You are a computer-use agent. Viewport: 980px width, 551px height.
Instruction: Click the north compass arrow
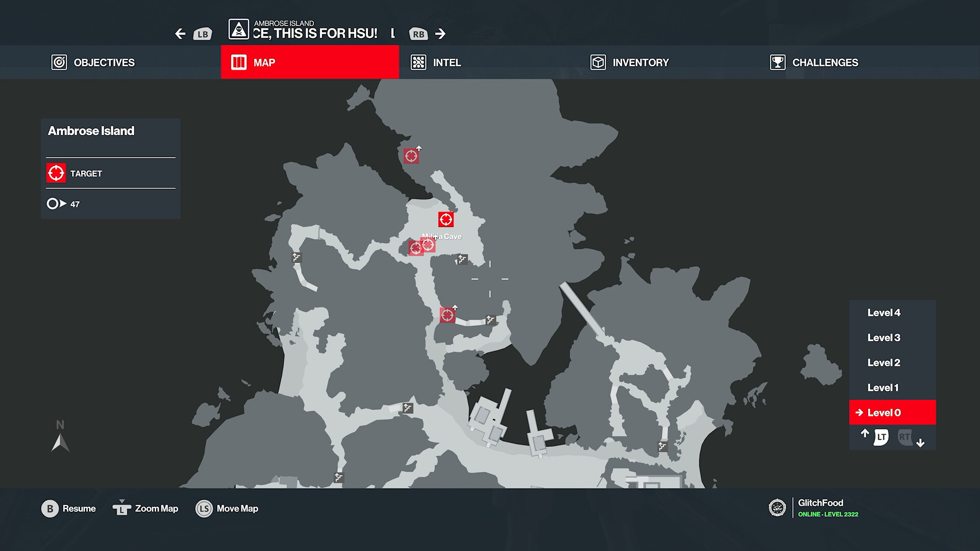60,442
